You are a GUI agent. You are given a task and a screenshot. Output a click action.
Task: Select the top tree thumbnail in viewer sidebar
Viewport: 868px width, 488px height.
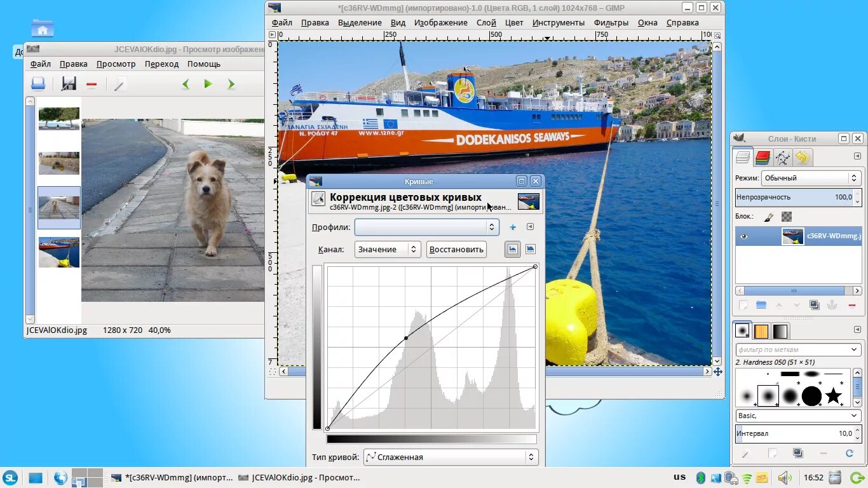(x=59, y=118)
